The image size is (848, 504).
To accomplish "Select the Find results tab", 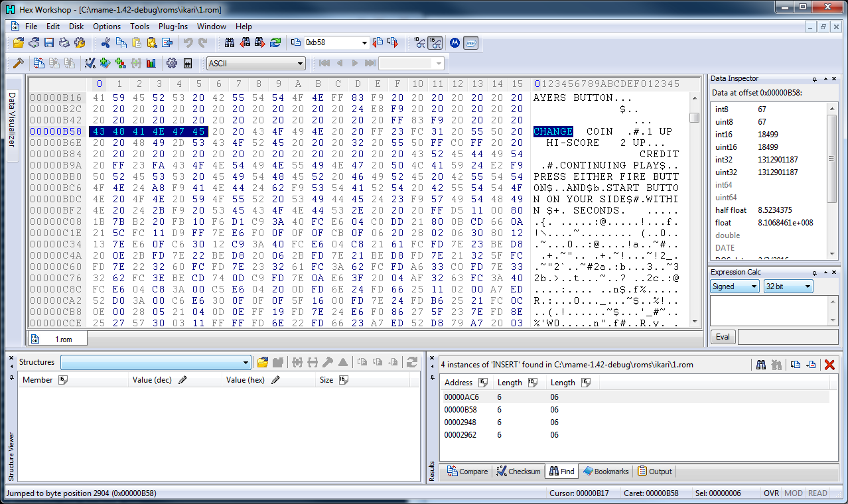I will (x=562, y=472).
